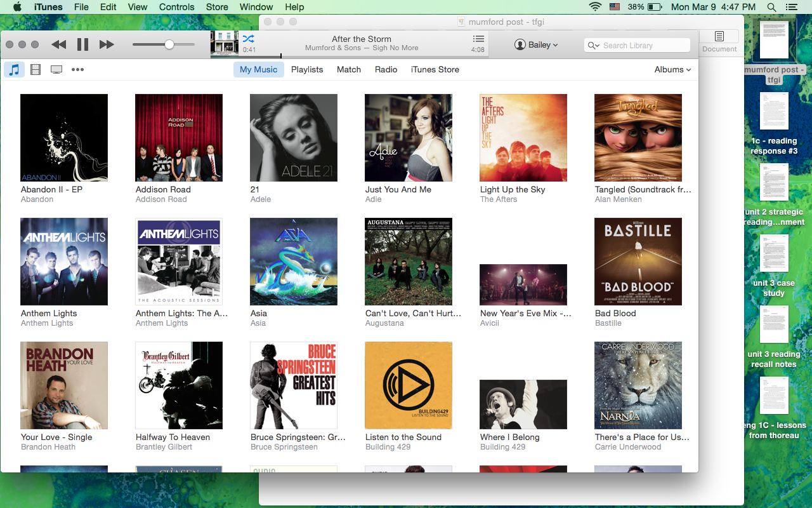Open the Halfway To Heaven album cover

(179, 385)
